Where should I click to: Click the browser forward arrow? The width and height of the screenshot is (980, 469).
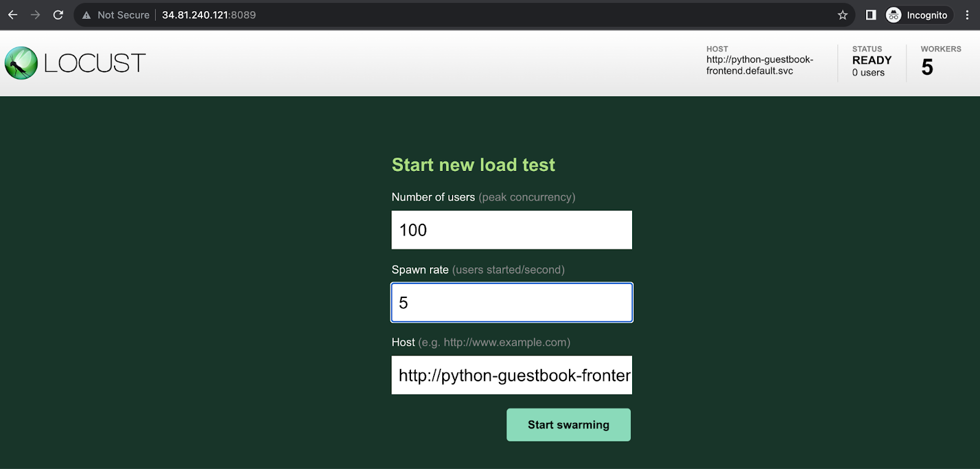[36, 15]
